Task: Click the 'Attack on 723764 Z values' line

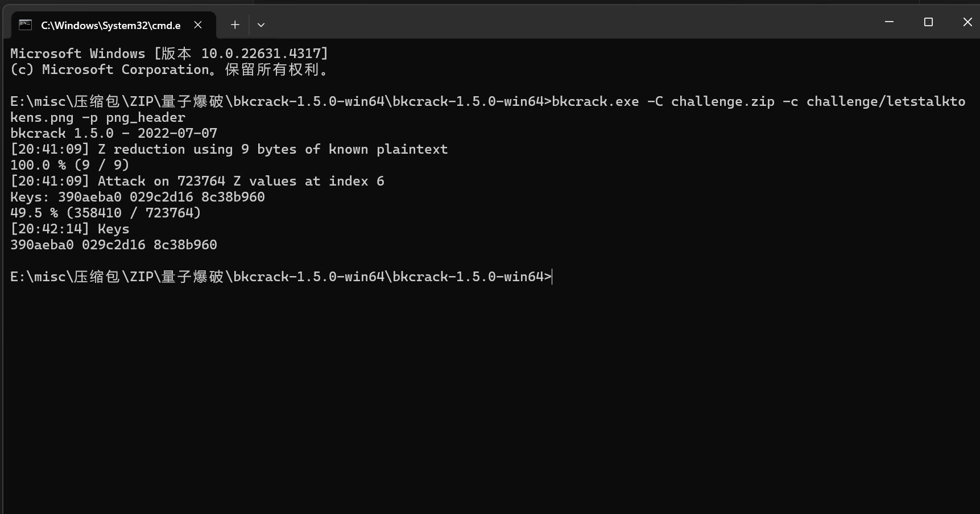Action: [x=197, y=181]
